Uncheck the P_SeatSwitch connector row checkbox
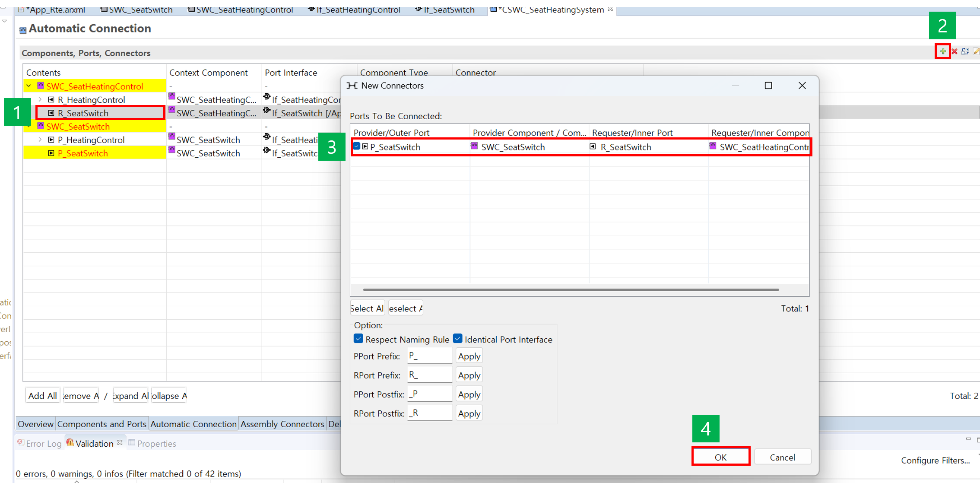 pos(357,146)
